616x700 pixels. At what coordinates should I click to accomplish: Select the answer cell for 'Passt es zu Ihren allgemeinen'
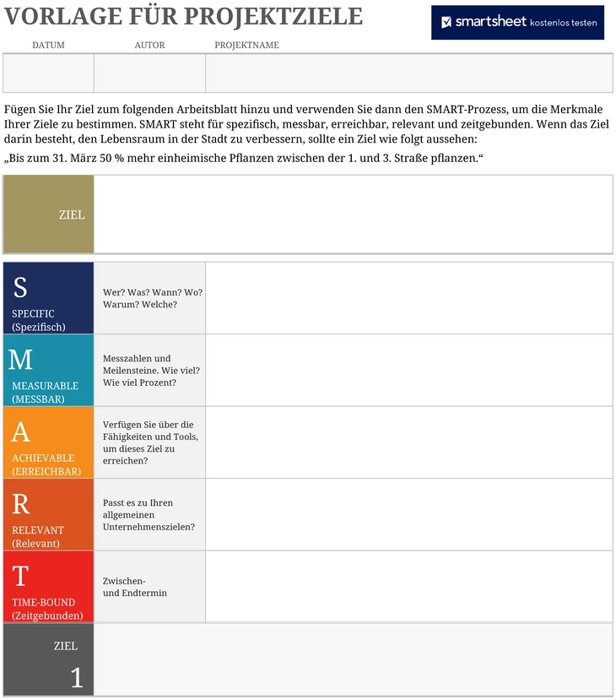click(409, 515)
